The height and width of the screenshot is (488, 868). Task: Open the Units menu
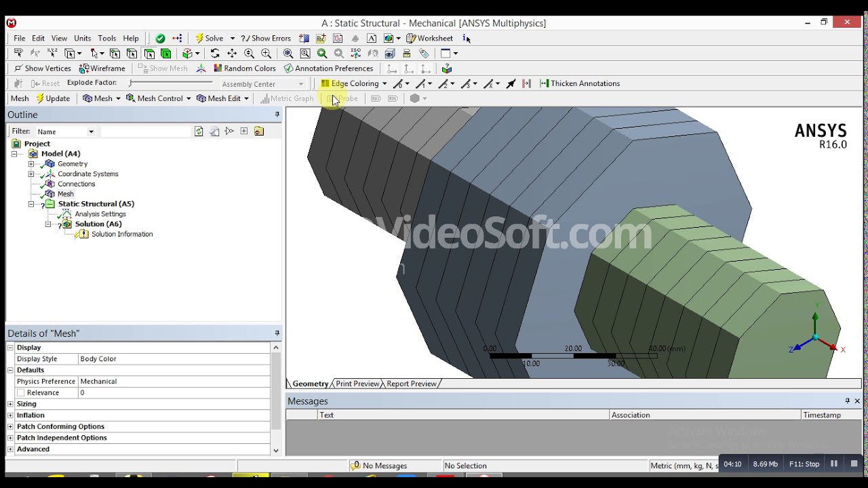[83, 39]
